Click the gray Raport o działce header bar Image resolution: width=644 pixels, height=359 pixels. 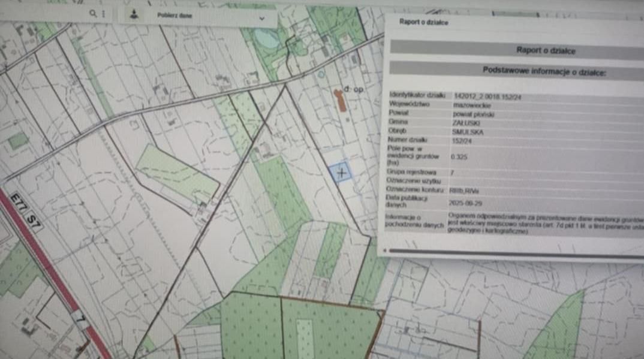[517, 50]
